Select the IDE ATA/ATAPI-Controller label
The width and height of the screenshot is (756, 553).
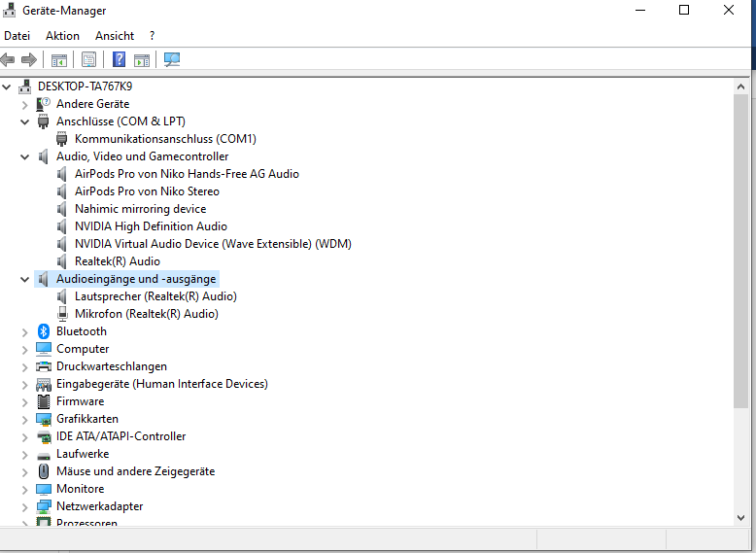[121, 436]
